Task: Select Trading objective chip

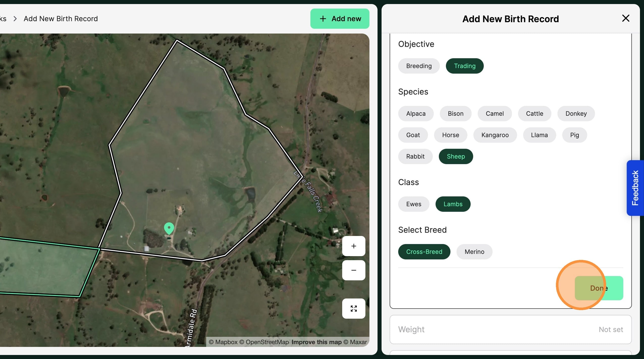Action: tap(464, 66)
